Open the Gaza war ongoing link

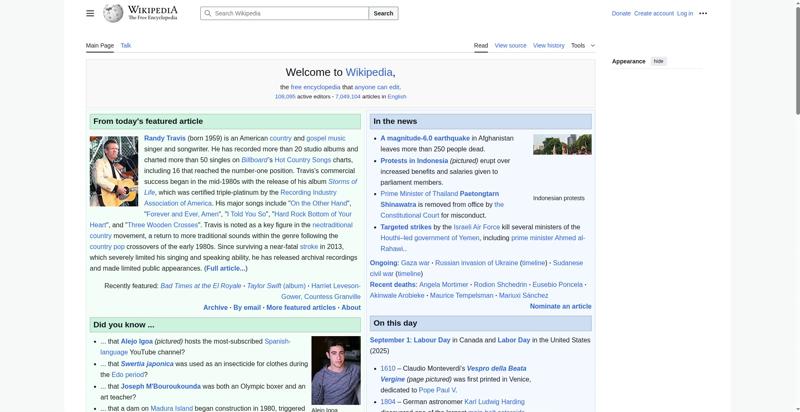415,263
